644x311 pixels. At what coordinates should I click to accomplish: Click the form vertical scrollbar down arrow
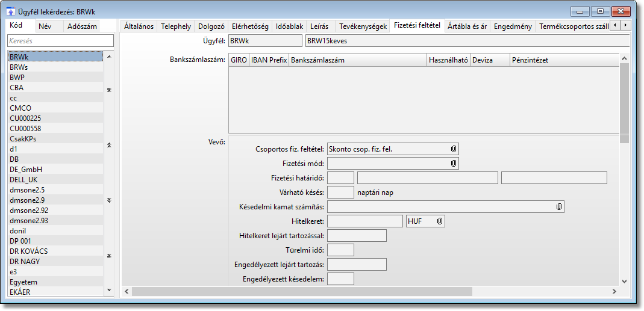coord(624,281)
